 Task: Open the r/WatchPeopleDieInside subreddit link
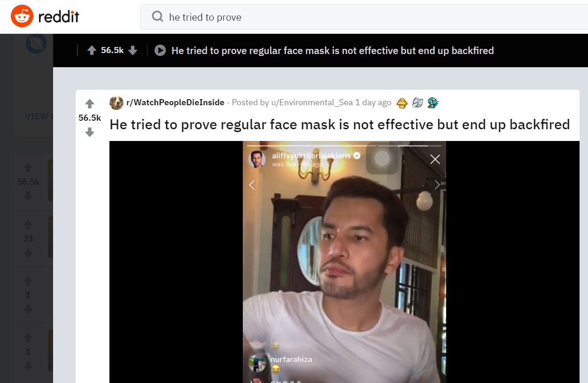pos(175,102)
